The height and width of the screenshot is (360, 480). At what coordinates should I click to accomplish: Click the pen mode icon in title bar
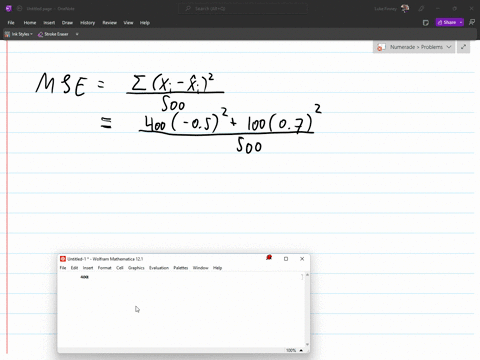(x=421, y=8)
